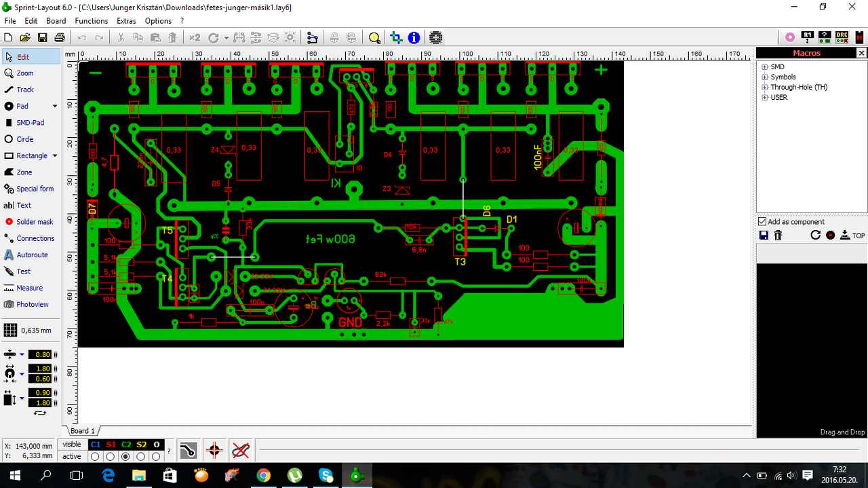
Task: Toggle Add as component checkbox
Action: 762,222
